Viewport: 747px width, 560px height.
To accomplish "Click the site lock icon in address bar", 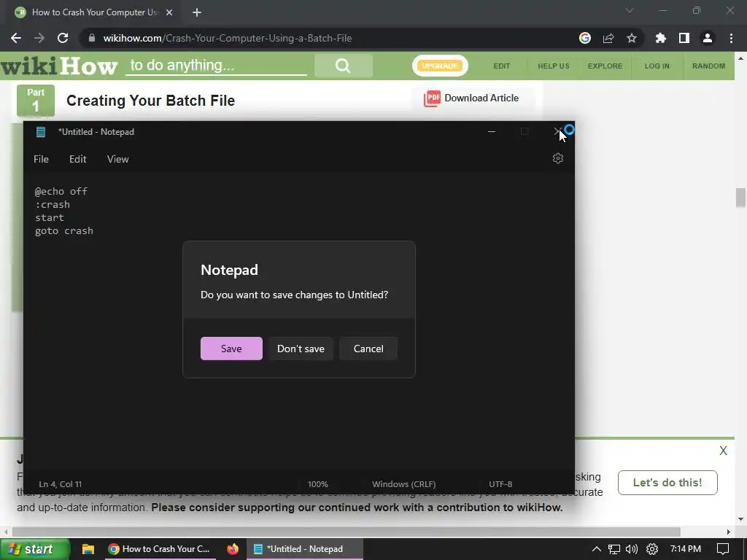I will (92, 38).
